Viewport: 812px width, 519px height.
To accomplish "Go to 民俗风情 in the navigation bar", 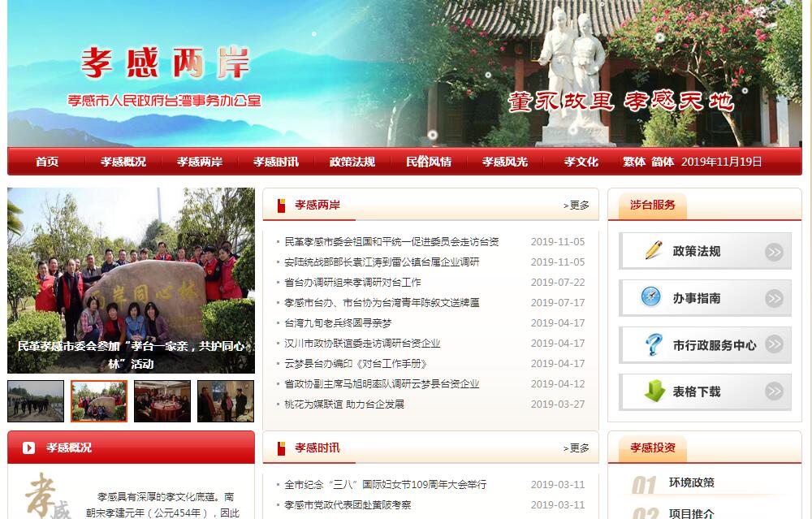I will (429, 162).
